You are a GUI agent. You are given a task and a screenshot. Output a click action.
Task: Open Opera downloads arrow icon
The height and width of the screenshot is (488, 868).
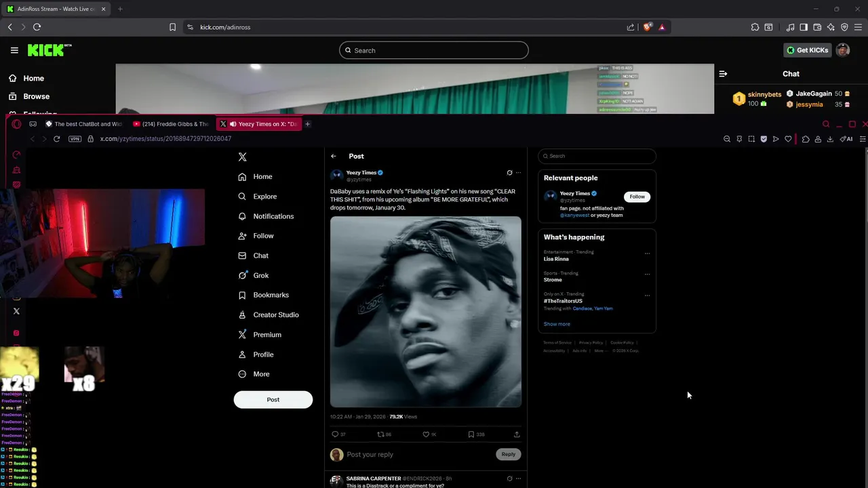click(830, 139)
